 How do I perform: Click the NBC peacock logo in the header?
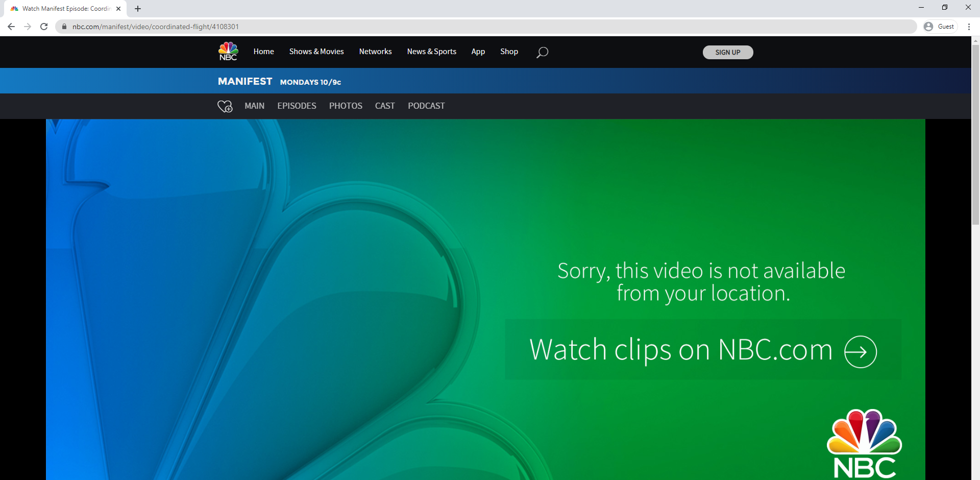pyautogui.click(x=228, y=51)
